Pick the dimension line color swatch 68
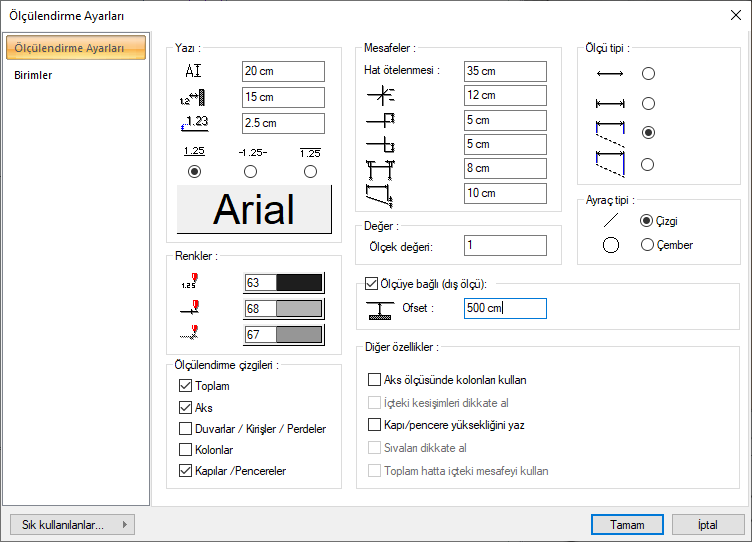752x542 pixels. pos(284,308)
